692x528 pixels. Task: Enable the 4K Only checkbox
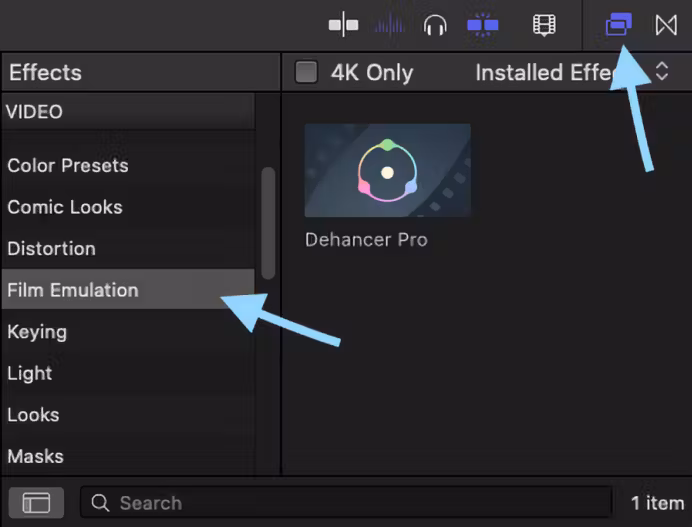306,72
